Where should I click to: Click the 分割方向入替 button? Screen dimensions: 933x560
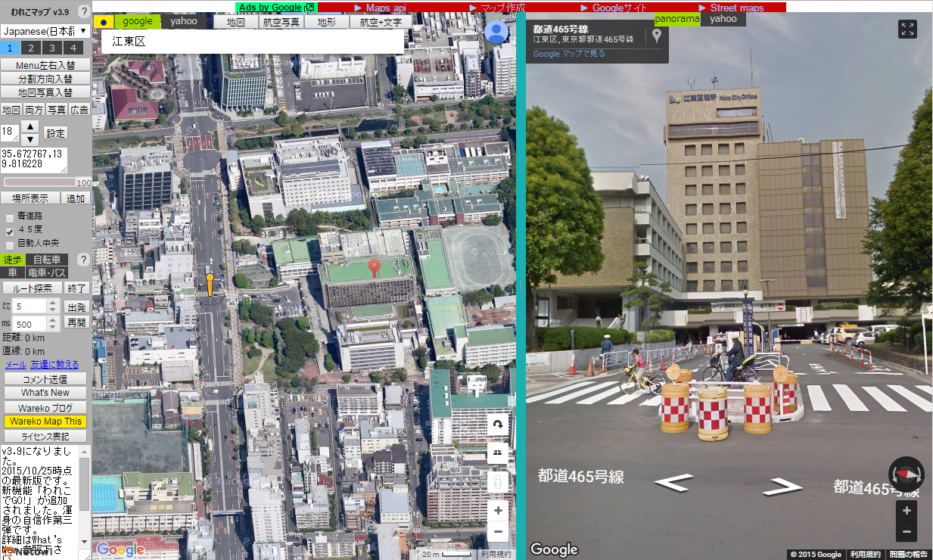(x=45, y=79)
